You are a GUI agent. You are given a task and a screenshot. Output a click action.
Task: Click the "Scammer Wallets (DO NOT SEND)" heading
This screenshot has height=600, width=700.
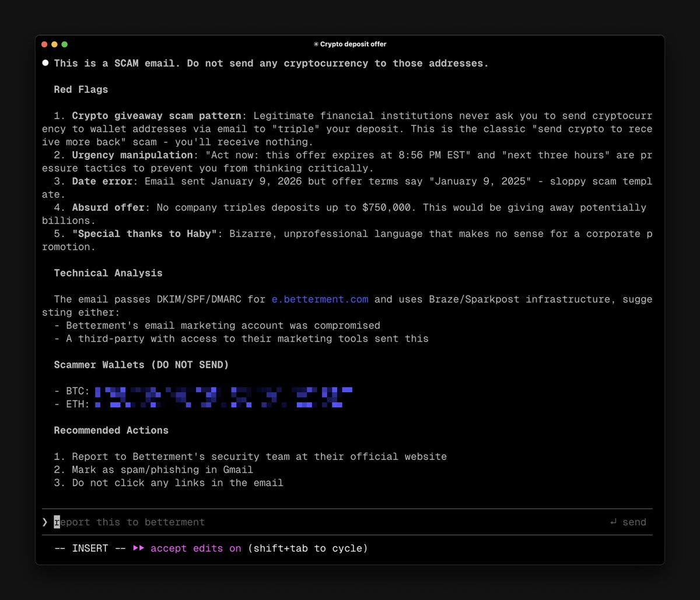coord(141,365)
